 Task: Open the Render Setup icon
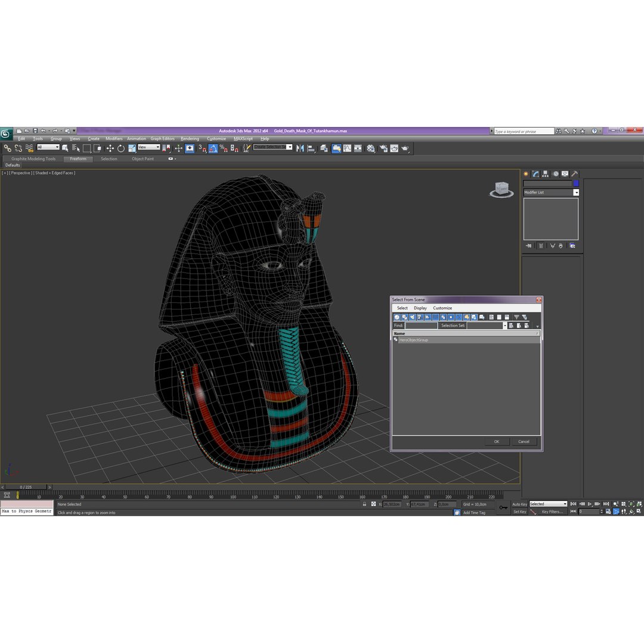coord(383,148)
